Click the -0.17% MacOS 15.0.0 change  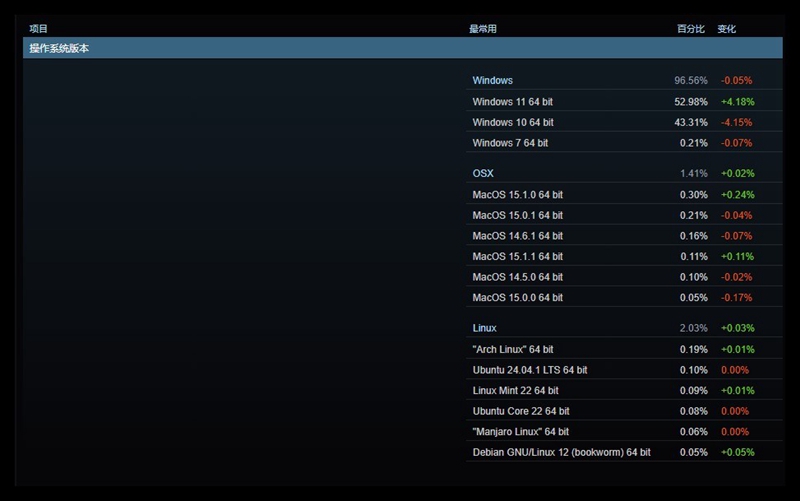click(x=736, y=297)
